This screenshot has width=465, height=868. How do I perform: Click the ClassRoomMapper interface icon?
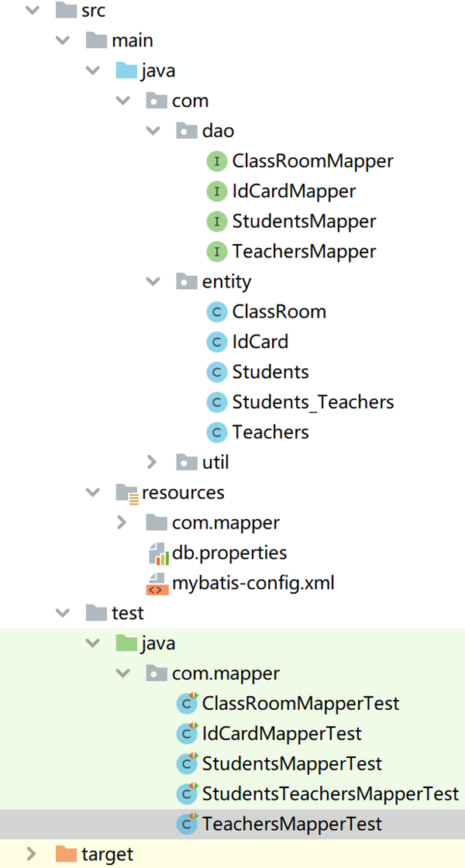[217, 161]
